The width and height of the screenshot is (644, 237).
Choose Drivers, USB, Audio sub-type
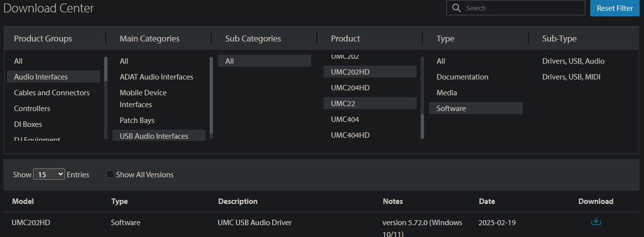click(x=573, y=61)
